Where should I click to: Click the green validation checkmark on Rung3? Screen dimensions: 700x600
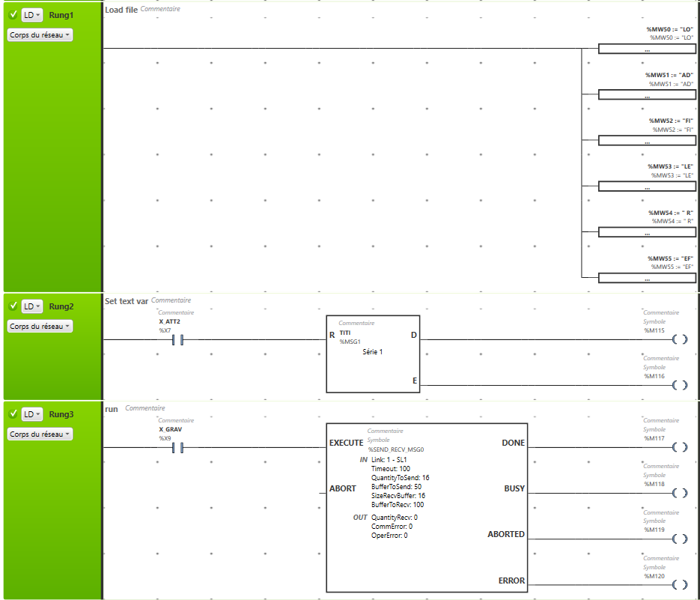(13, 414)
